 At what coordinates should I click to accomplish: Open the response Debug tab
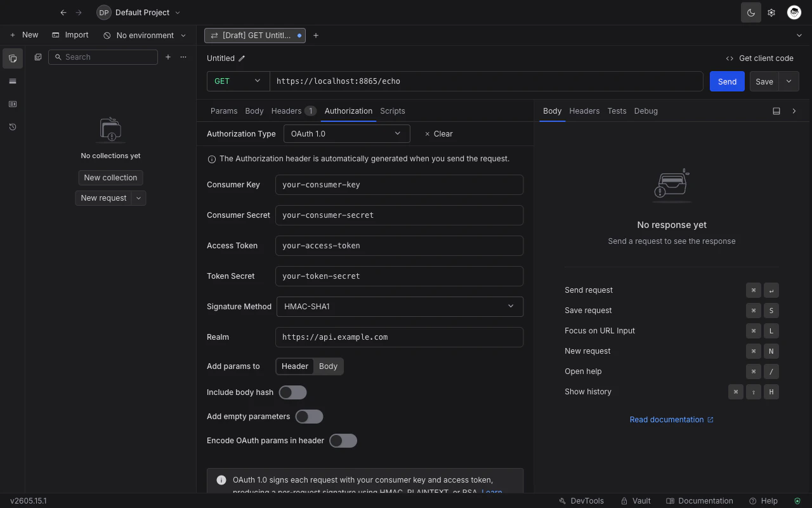[x=646, y=111]
